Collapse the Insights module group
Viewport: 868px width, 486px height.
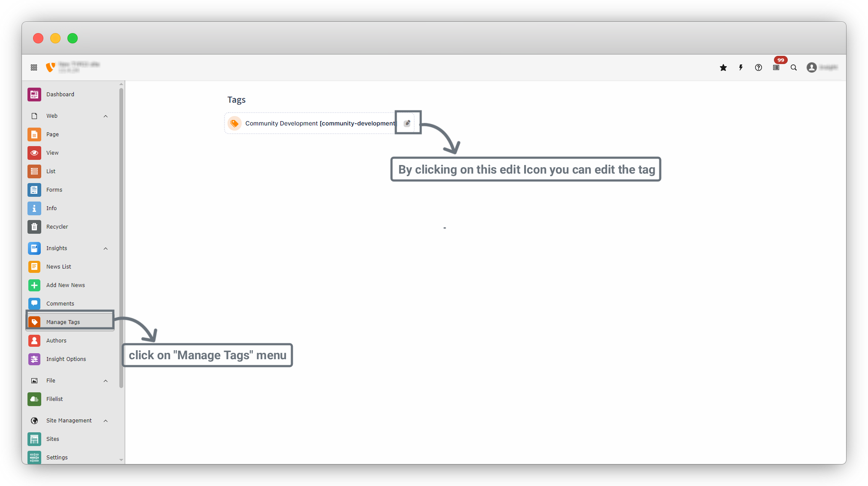(106, 248)
